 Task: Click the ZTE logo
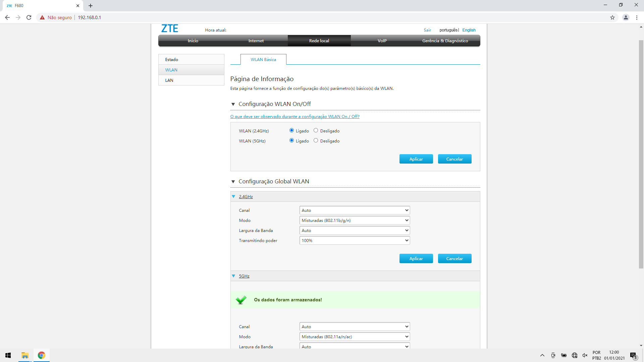[x=170, y=28]
